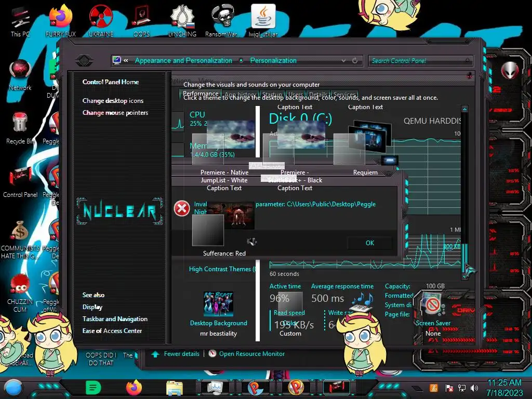
Task: Select the Requiem theme thumbnail
Action: [x=365, y=148]
